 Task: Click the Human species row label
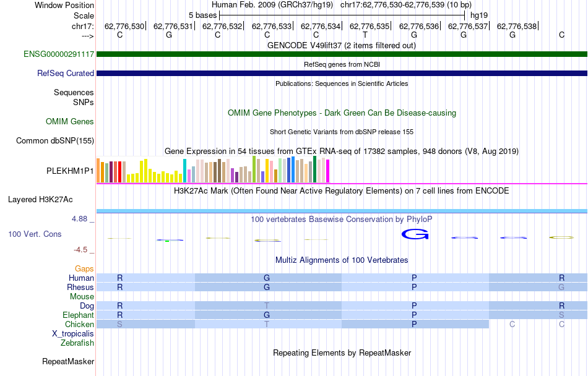81,278
